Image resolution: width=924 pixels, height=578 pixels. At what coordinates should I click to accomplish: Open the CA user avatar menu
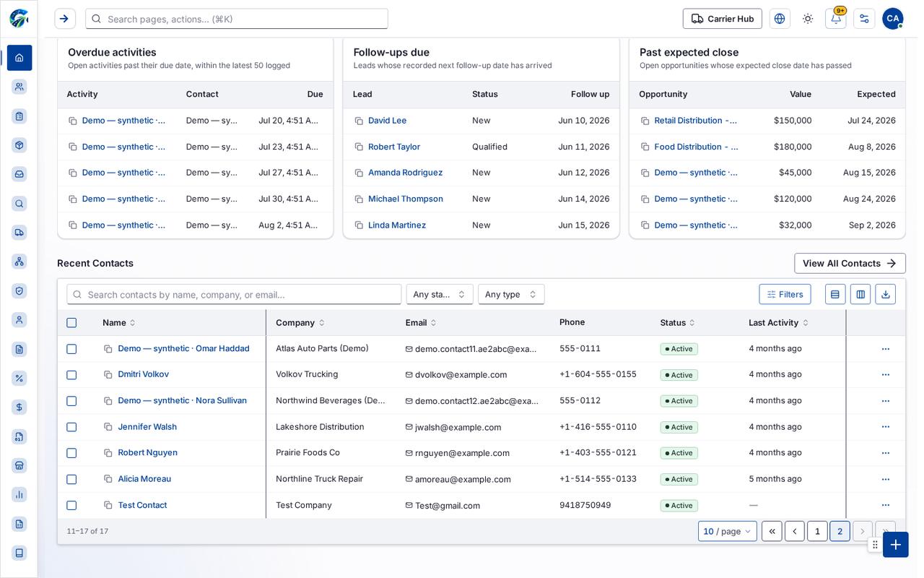[892, 19]
